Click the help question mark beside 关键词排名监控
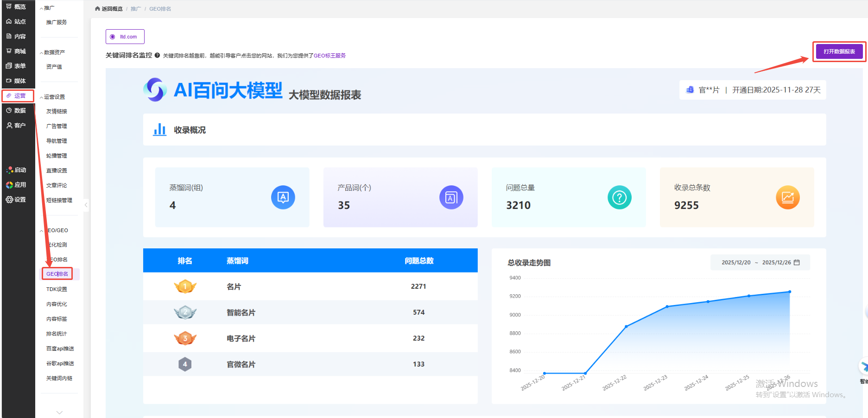Screen dimensions: 868x418 (x=158, y=56)
